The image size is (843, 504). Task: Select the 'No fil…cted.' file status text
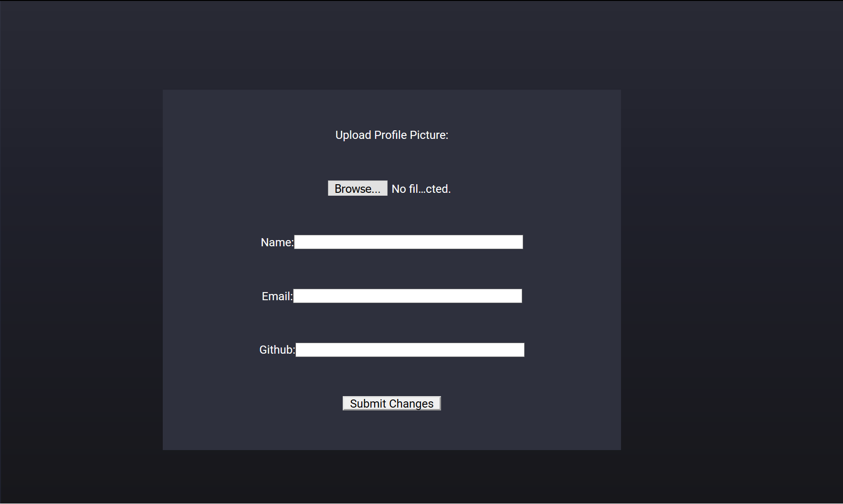421,189
